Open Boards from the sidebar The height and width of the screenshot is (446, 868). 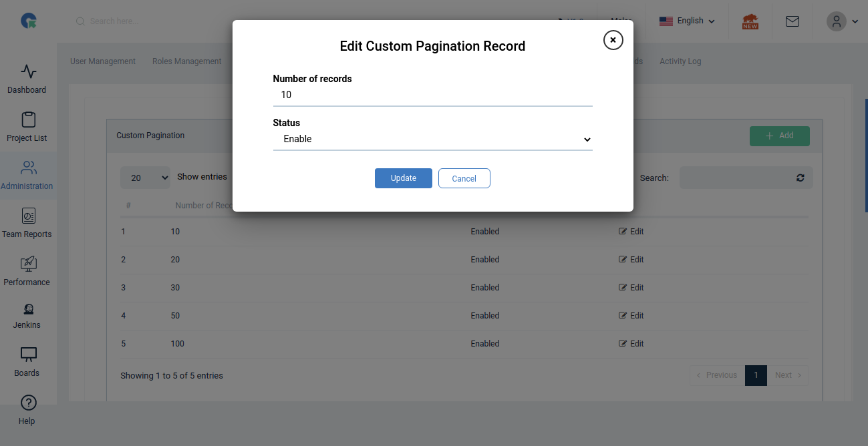pyautogui.click(x=27, y=362)
